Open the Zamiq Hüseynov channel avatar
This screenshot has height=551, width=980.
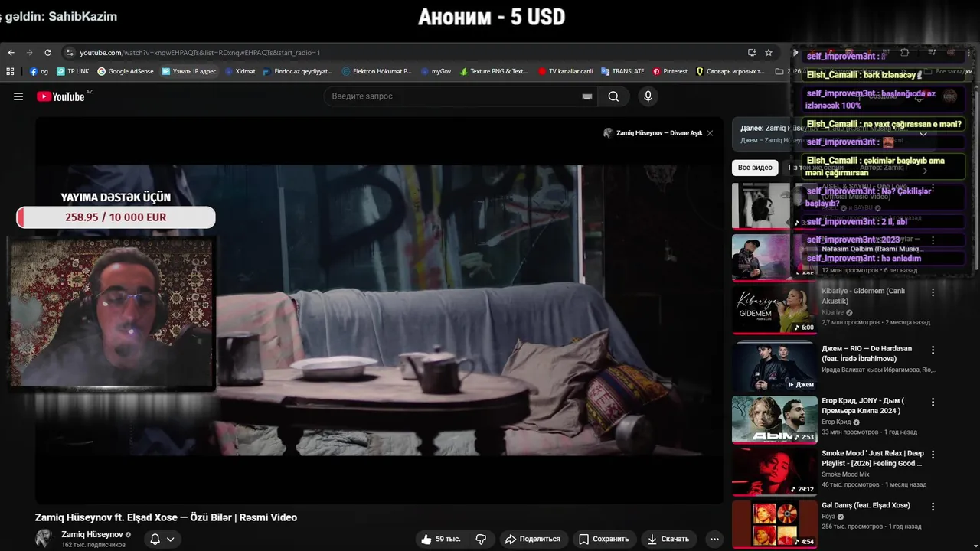pos(44,538)
